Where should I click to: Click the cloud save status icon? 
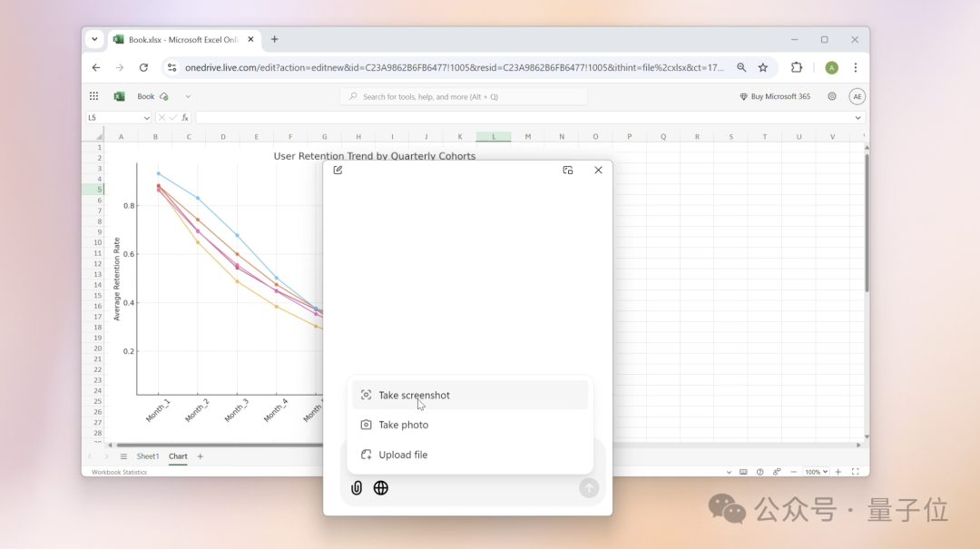[164, 96]
